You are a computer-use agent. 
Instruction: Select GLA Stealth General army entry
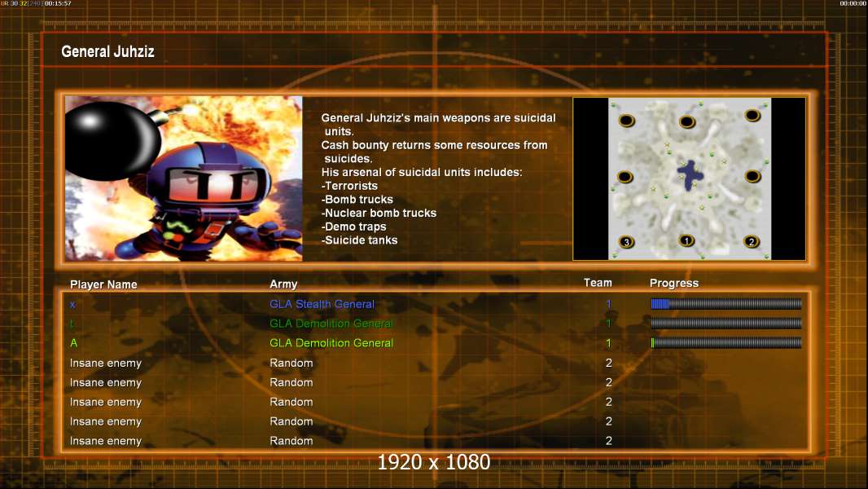point(322,304)
